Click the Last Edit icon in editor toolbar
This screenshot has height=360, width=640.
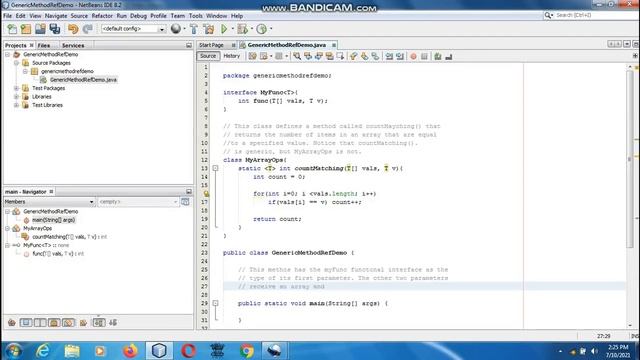(253, 56)
